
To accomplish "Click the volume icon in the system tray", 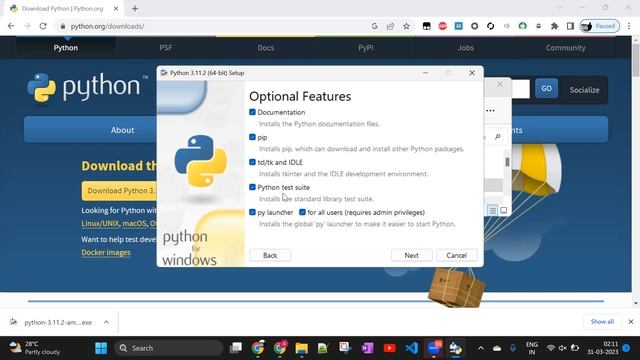I will 563,348.
